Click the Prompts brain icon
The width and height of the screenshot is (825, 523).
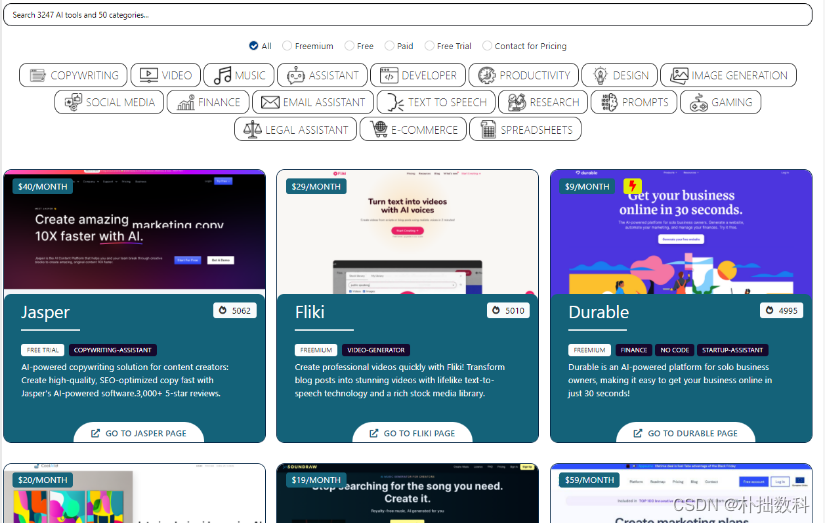pyautogui.click(x=609, y=102)
